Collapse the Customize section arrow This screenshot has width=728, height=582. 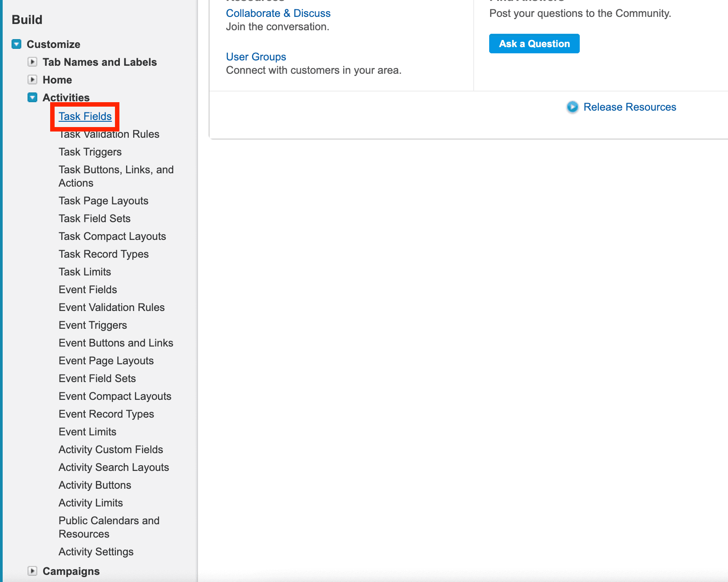tap(16, 44)
